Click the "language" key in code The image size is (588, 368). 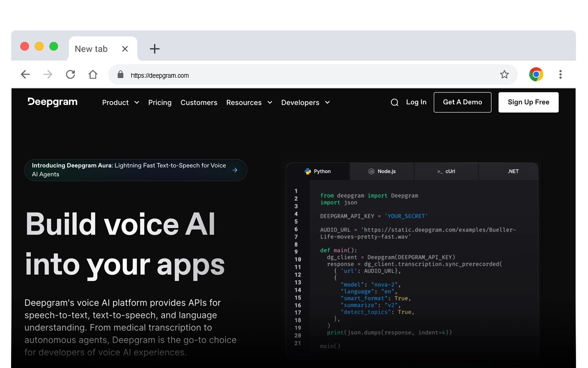[357, 292]
